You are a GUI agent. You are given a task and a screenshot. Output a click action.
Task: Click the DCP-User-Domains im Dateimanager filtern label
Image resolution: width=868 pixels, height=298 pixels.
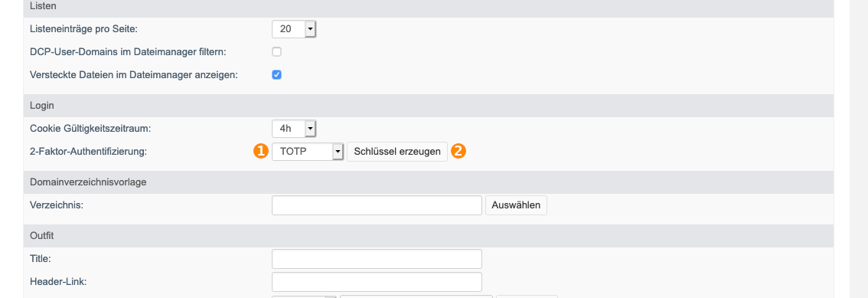click(128, 51)
